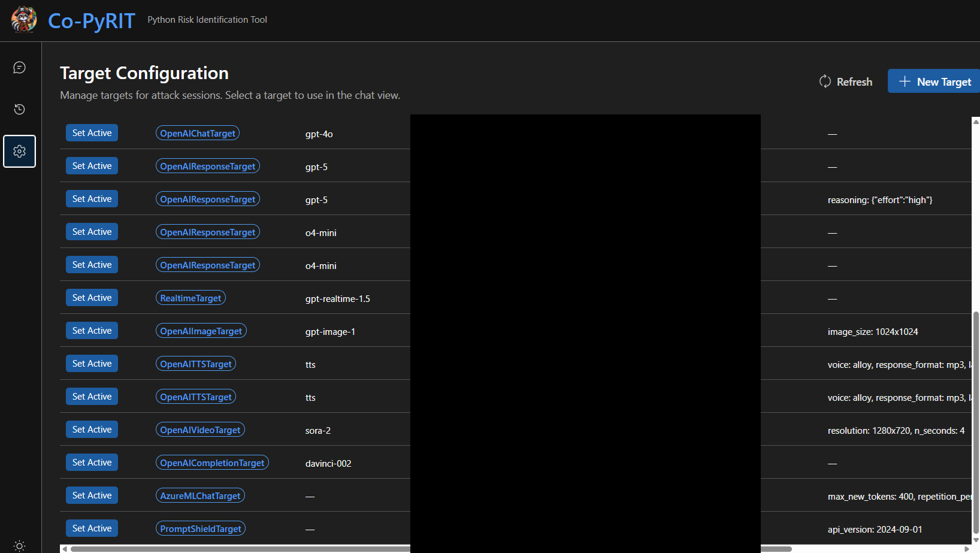980x553 pixels.
Task: Toggle the light/dark theme sun icon
Action: pos(20,546)
